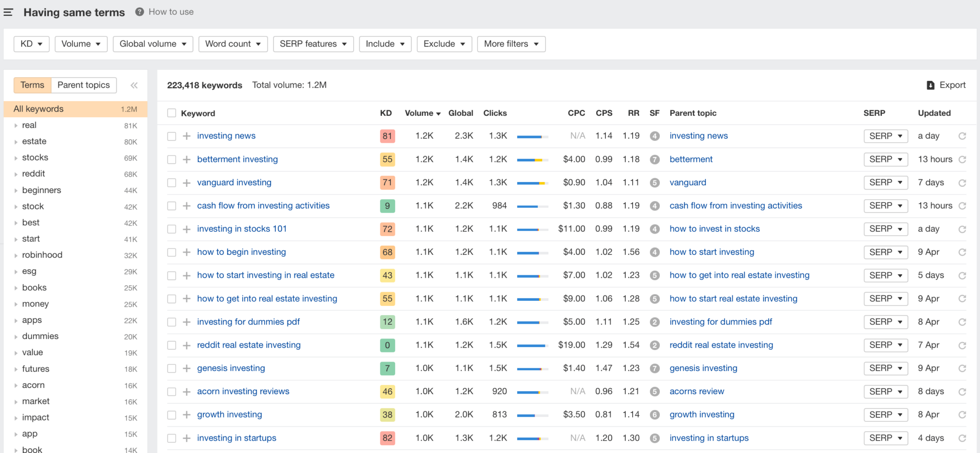Add 'investing news' keyword with plus icon

click(187, 136)
